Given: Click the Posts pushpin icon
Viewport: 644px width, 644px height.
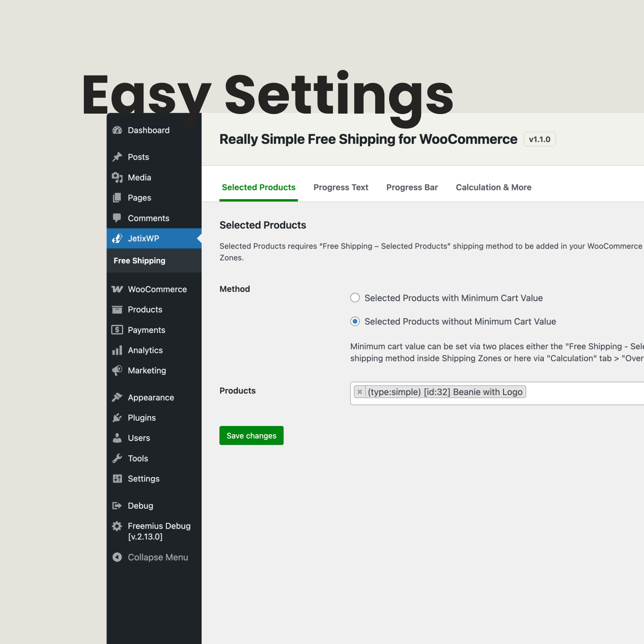Looking at the screenshot, I should coord(117,157).
